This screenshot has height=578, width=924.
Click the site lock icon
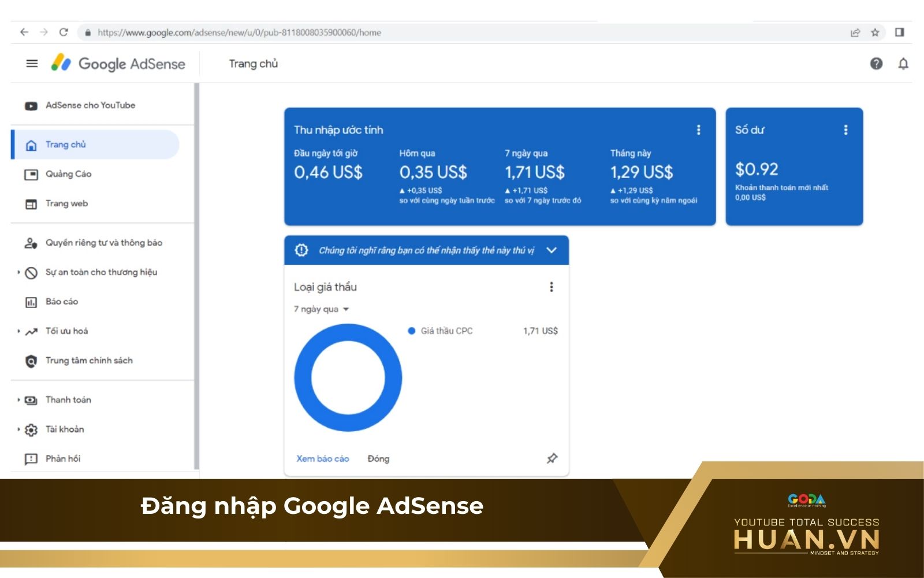pyautogui.click(x=88, y=32)
